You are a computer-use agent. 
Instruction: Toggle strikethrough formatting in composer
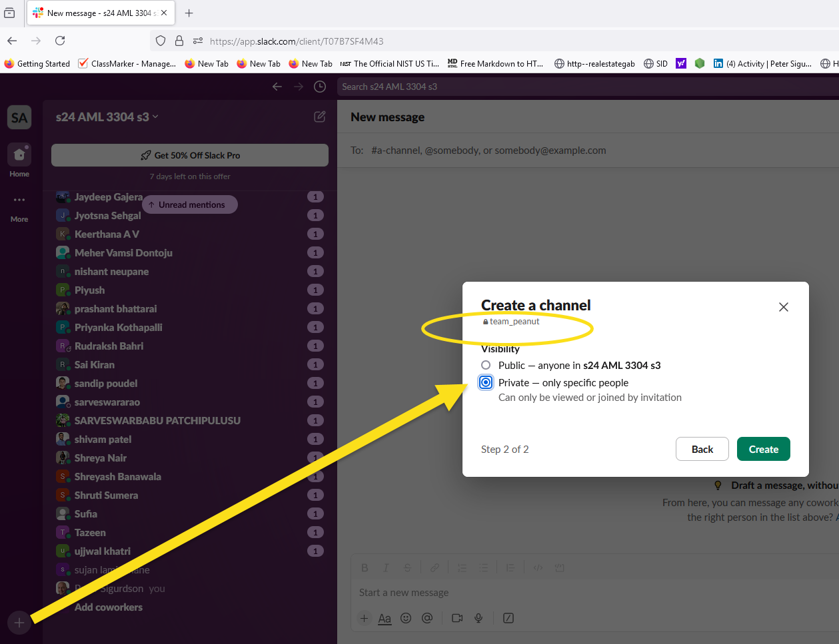click(407, 567)
